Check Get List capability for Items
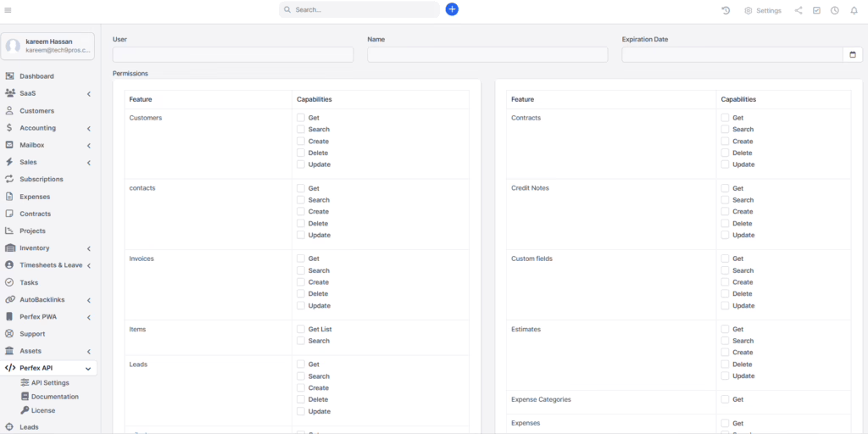This screenshot has height=434, width=868. tap(301, 329)
